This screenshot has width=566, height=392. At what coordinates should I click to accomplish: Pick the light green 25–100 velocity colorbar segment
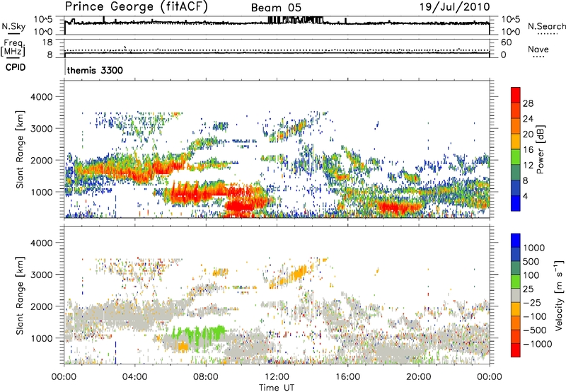(516, 282)
